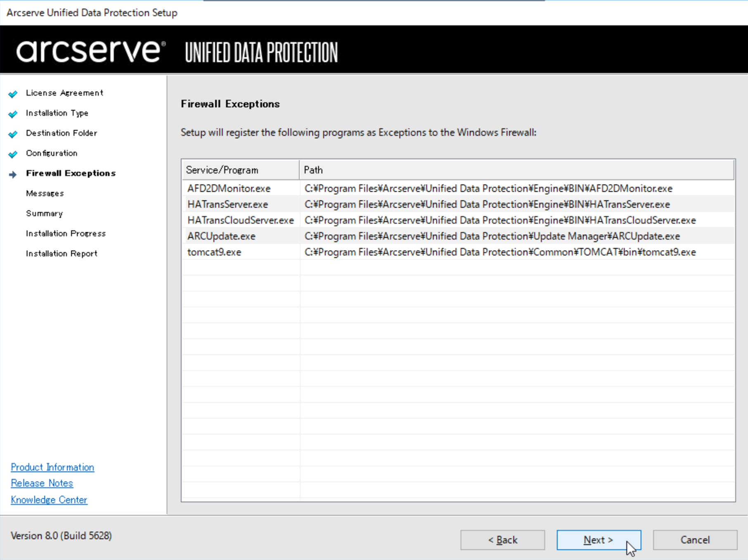The width and height of the screenshot is (748, 560).
Task: Open the Product Information link
Action: click(52, 467)
